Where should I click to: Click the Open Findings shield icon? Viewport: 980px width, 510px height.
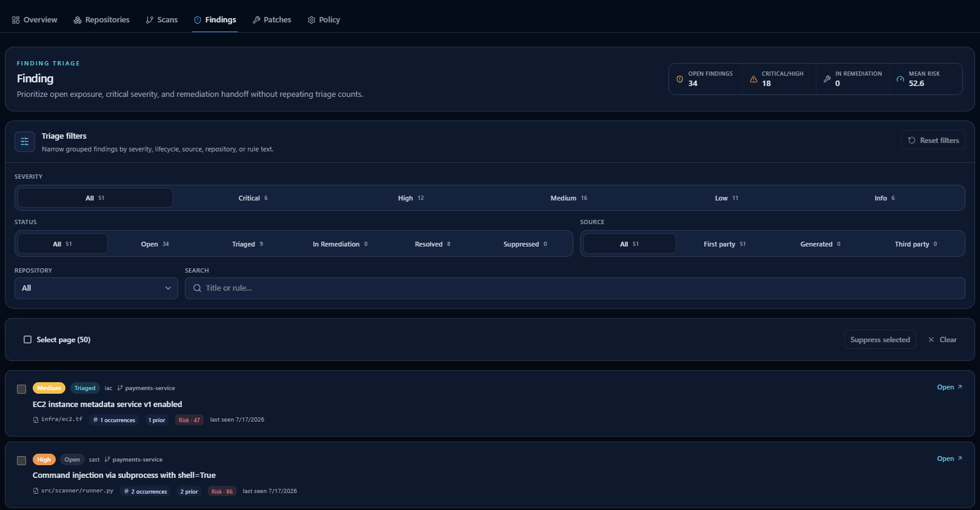pyautogui.click(x=679, y=79)
